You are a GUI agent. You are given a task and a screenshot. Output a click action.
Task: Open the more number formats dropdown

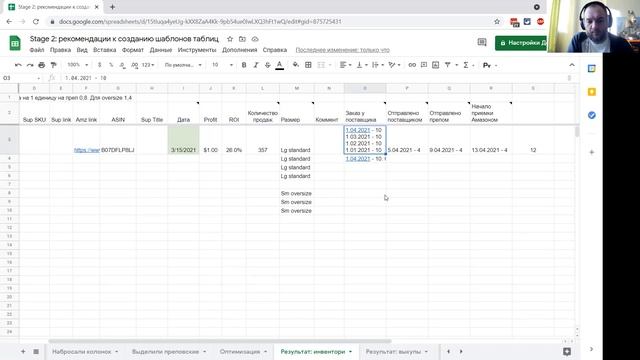[148, 65]
